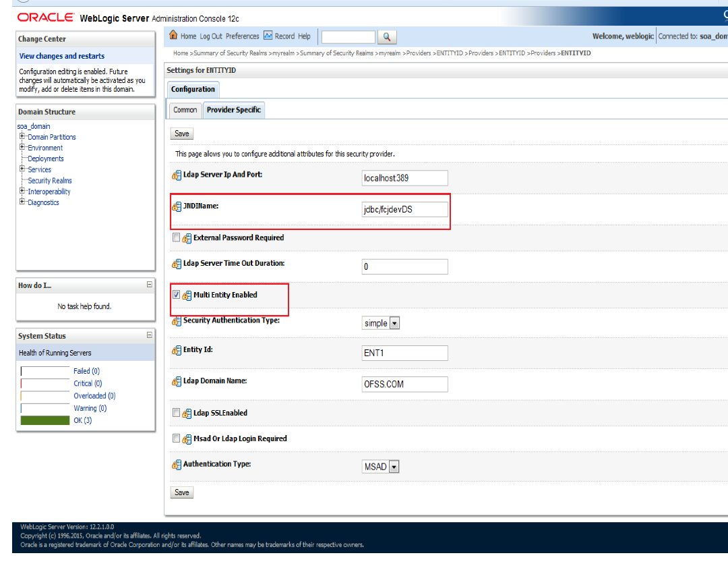Enable Ldap SSLEnabled checkbox
Image resolution: width=728 pixels, height=570 pixels.
coord(176,413)
